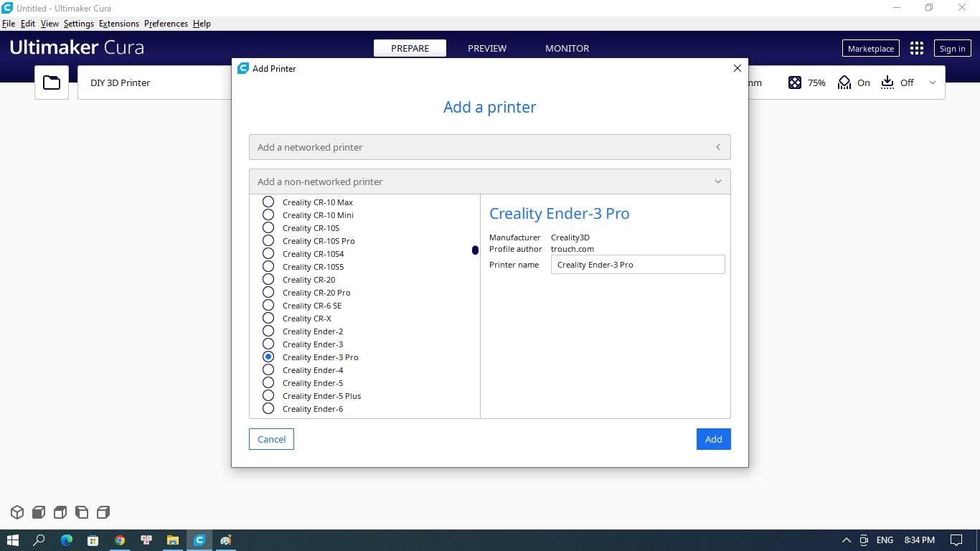Open the Marketplace
This screenshot has width=980, height=551.
[x=870, y=48]
